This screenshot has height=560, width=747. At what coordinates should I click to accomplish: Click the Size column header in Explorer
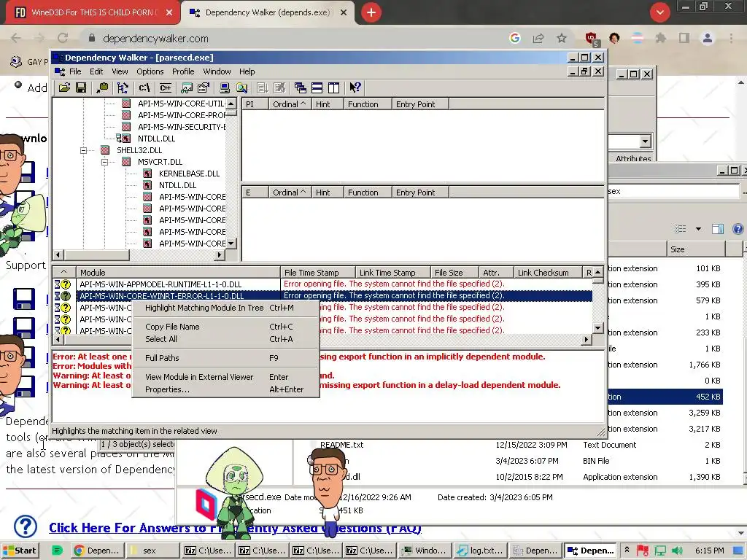coord(696,249)
